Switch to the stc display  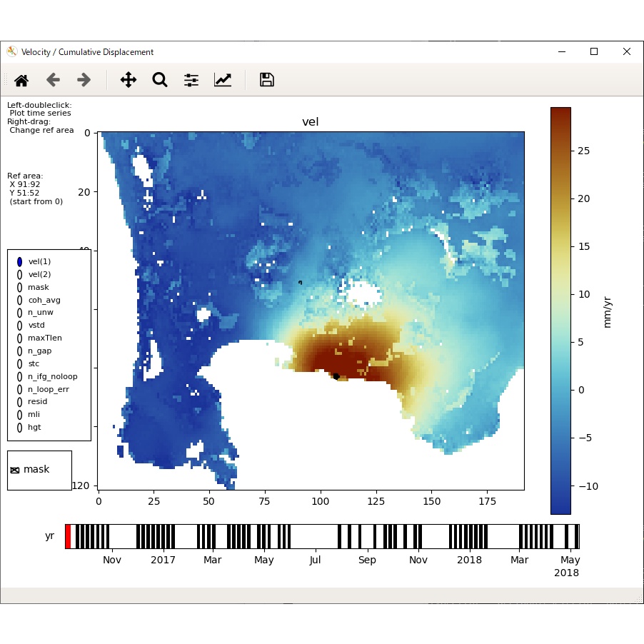click(x=18, y=363)
